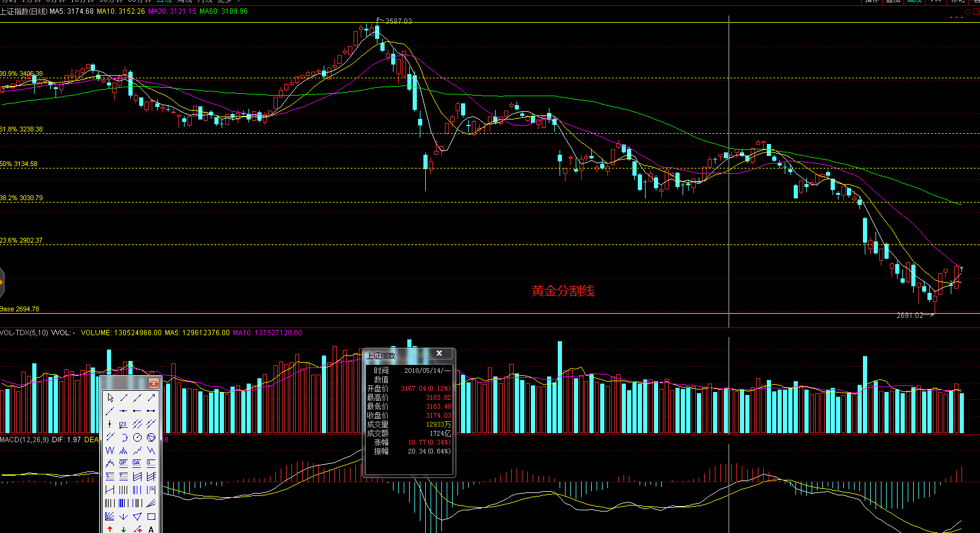
Task: Click the 振幅 row in info popup
Action: coord(409,451)
